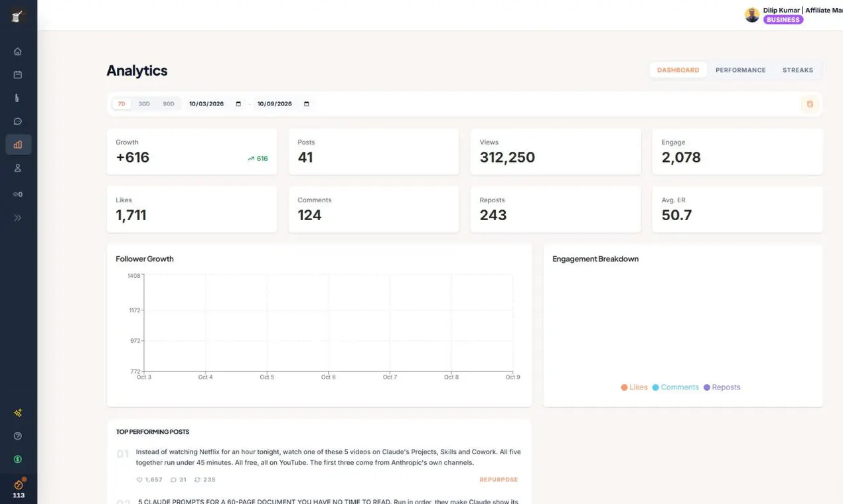Click the Engage 2,078 stat card
Image resolution: width=843 pixels, height=504 pixels.
[737, 152]
